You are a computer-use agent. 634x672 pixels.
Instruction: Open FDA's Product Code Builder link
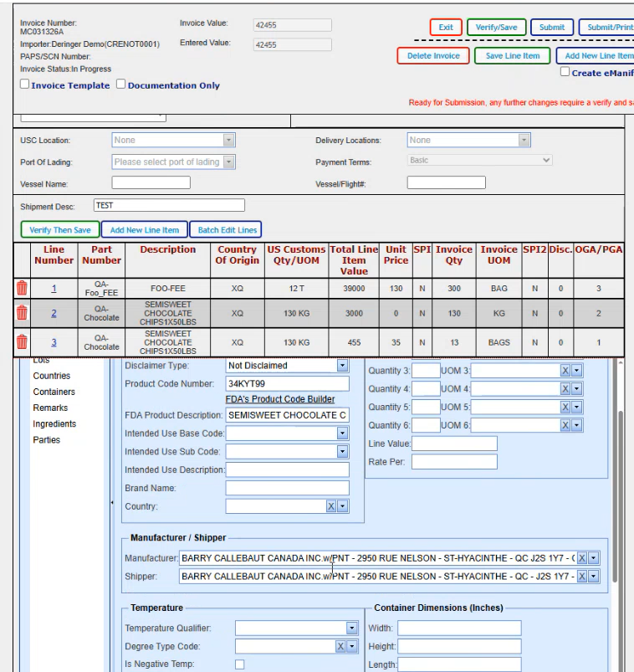(280, 399)
